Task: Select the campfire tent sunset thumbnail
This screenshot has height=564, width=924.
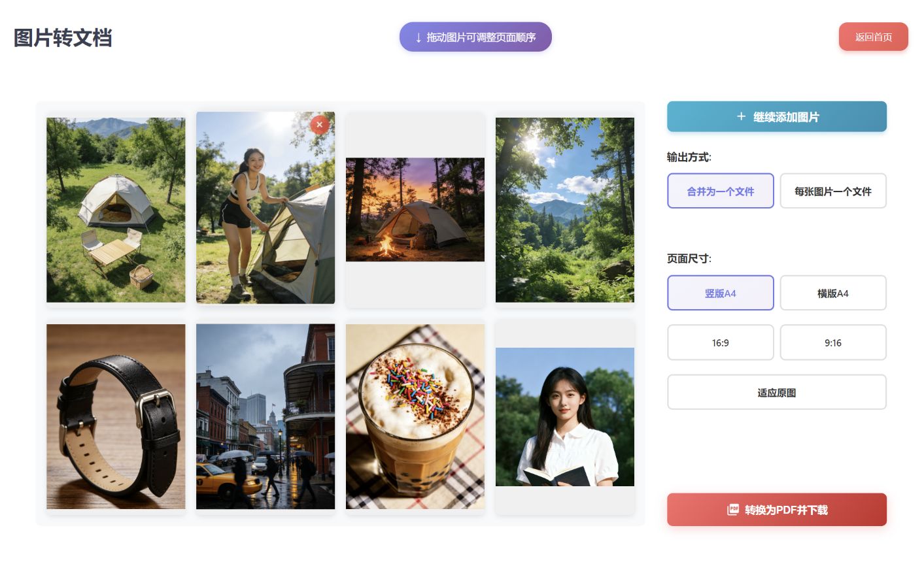Action: (415, 209)
